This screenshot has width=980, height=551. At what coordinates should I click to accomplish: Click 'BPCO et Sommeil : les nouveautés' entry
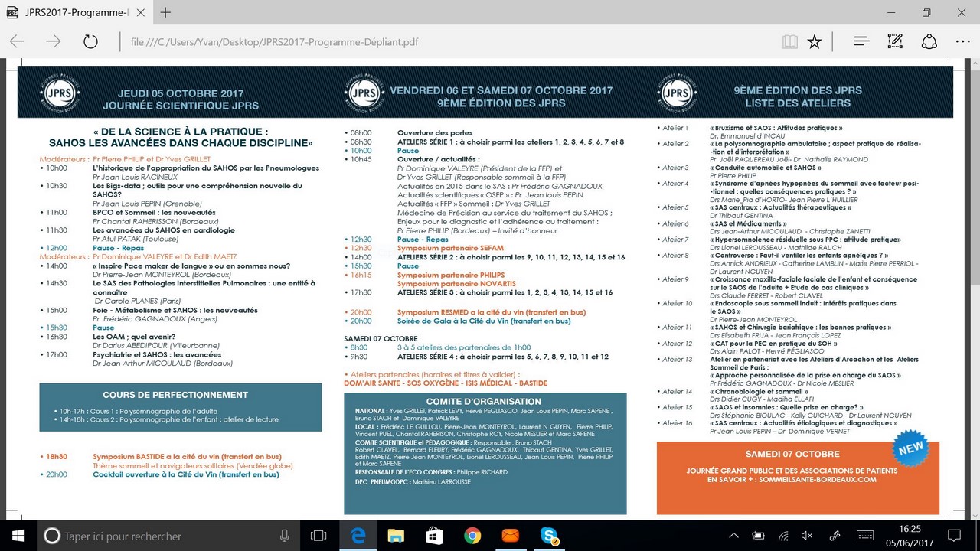[x=154, y=212]
